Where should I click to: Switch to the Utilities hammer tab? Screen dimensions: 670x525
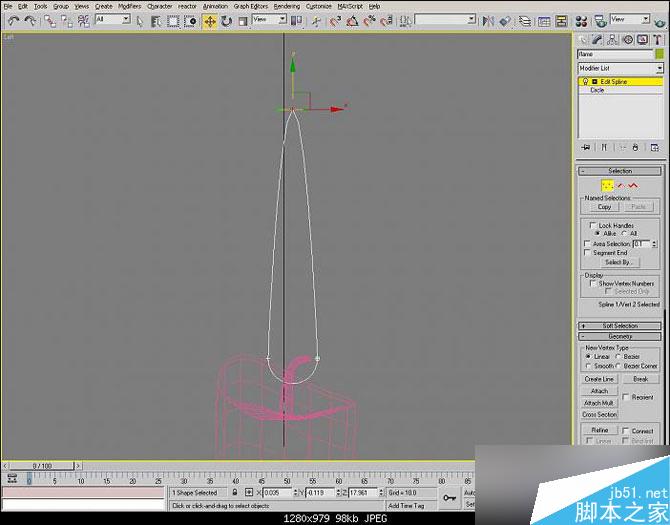[657, 40]
